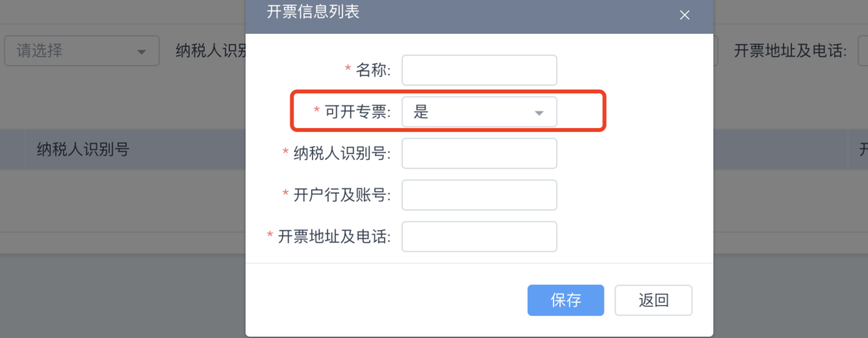Open the 可开专票 dropdown showing 是
The image size is (868, 338).
480,112
